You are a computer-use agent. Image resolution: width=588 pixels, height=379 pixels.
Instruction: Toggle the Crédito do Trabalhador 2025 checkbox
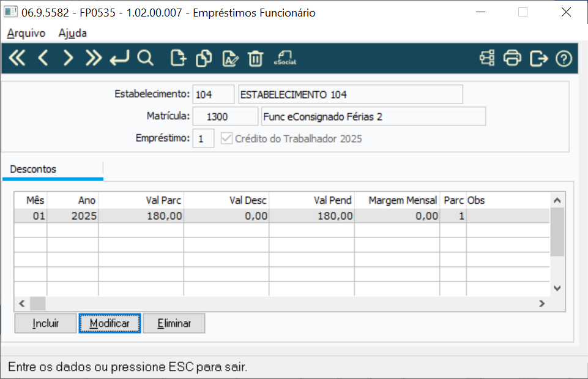(x=226, y=138)
